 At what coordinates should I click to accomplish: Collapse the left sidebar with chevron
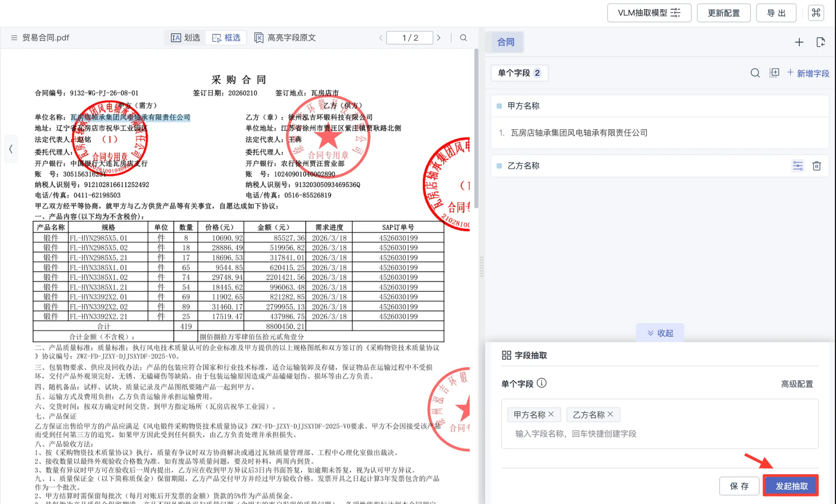pyautogui.click(x=11, y=149)
